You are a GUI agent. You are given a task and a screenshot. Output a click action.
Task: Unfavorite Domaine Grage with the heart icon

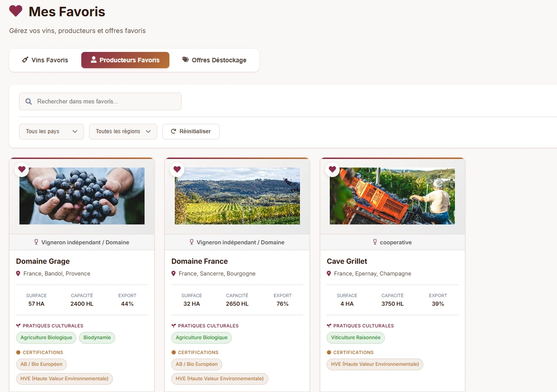click(22, 169)
